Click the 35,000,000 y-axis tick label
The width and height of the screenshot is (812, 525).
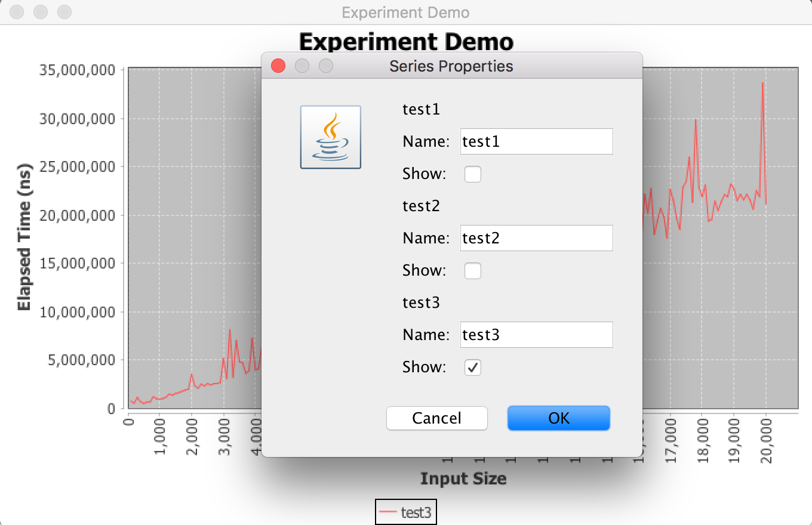(x=77, y=70)
